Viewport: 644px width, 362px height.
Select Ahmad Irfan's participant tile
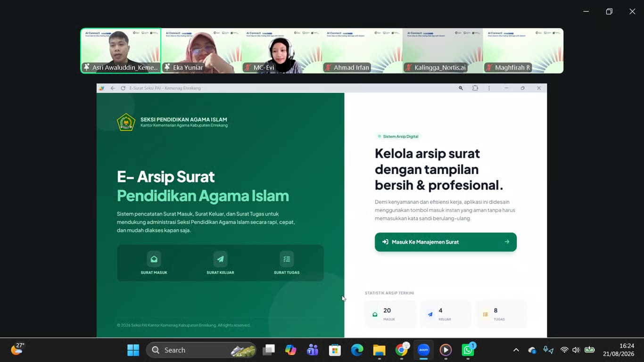tap(362, 50)
